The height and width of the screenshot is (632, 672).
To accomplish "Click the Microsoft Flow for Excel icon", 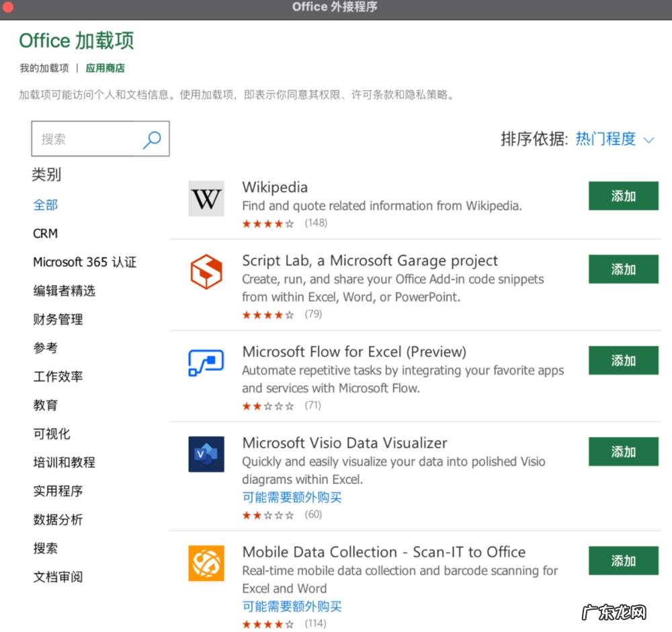I will [206, 362].
